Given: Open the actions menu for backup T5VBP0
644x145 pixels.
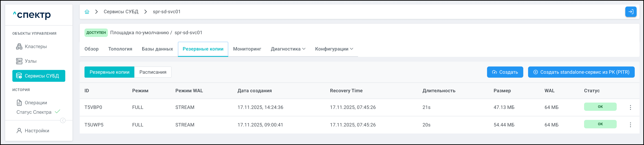Looking at the screenshot, I should click(630, 108).
